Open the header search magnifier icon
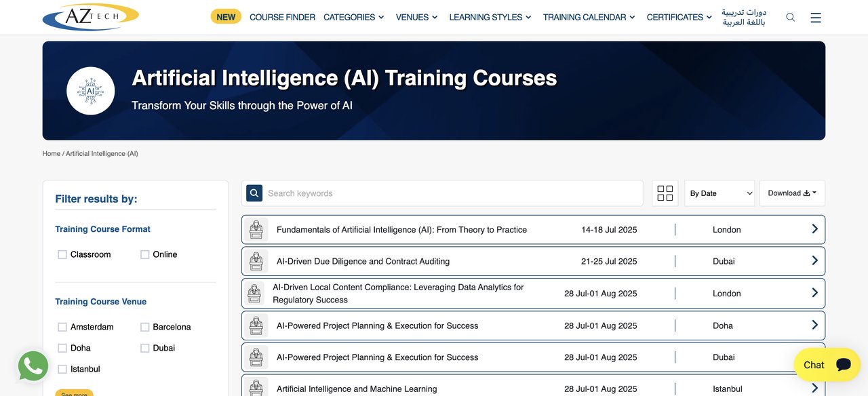 [x=790, y=18]
